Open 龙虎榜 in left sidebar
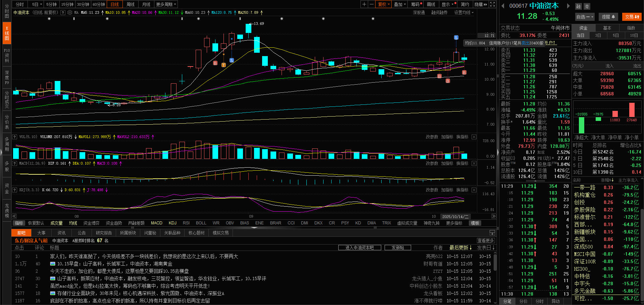The width and height of the screenshot is (644, 305). point(7,210)
